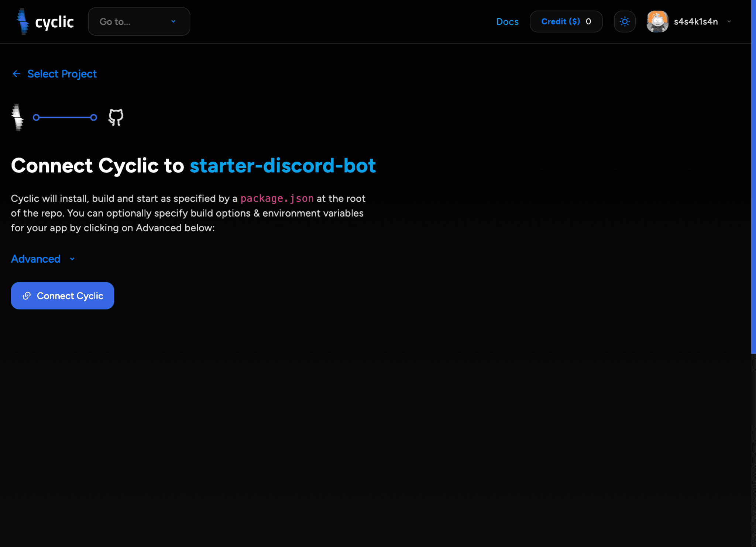Click the back arrow next to Select Project
Viewport: 756px width, 547px height.
[16, 74]
